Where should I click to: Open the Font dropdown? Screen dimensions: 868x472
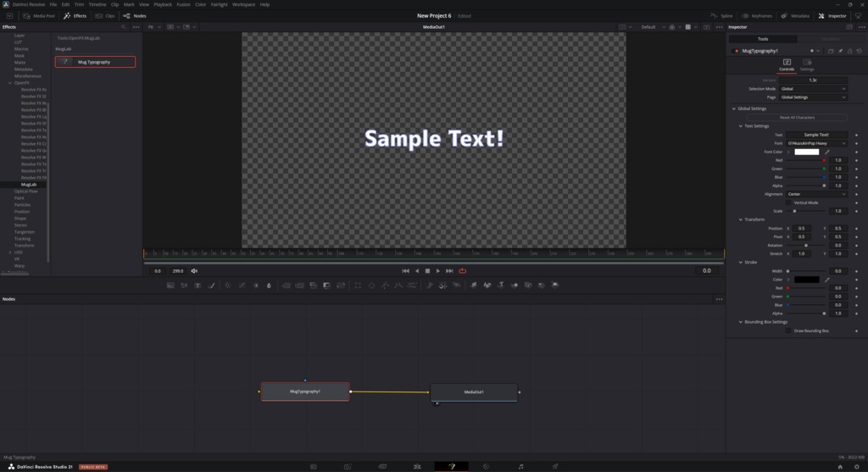click(x=816, y=143)
